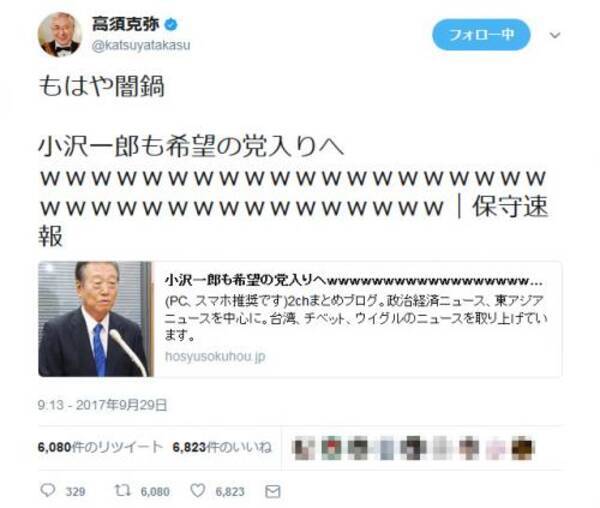
Task: Open the last pixelated liker avatar
Action: [x=522, y=448]
